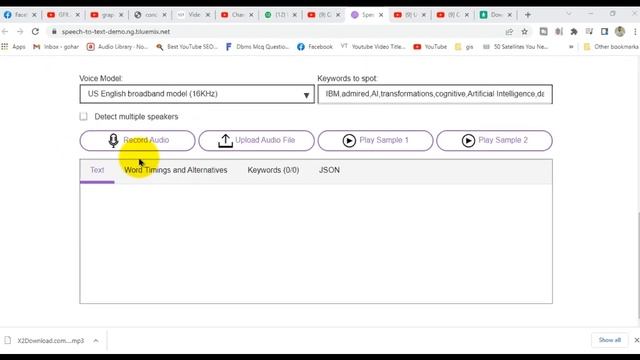The height and width of the screenshot is (360, 640).
Task: Open Youtube Video Title bookmark
Action: (373, 47)
